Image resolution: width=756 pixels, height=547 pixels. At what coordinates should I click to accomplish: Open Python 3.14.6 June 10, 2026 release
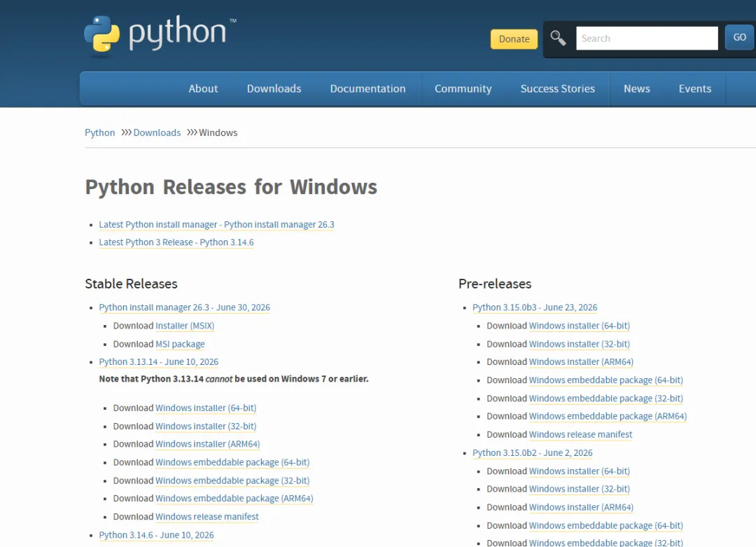[x=156, y=535]
